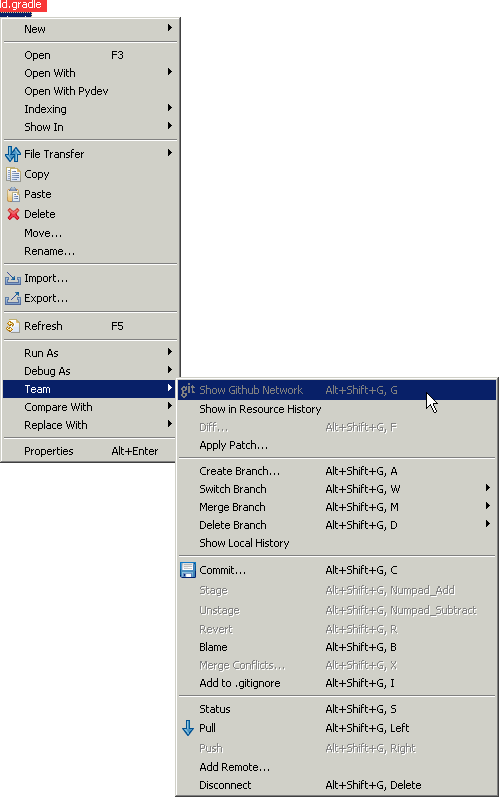Click the Paste clipboard icon
The height and width of the screenshot is (797, 499).
point(13,194)
